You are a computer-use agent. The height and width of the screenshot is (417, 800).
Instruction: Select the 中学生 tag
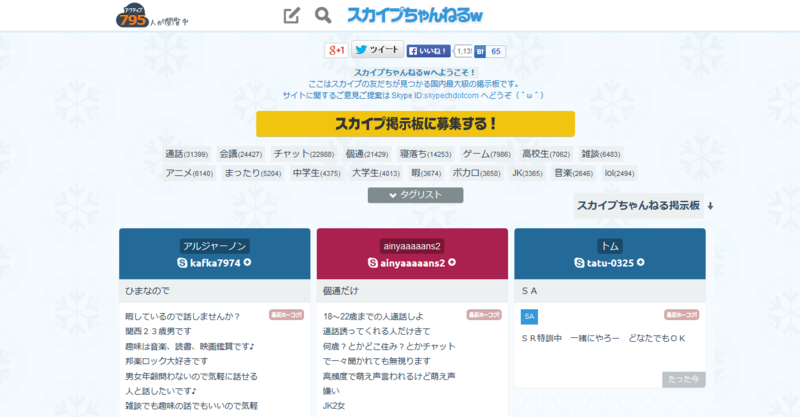coord(316,173)
